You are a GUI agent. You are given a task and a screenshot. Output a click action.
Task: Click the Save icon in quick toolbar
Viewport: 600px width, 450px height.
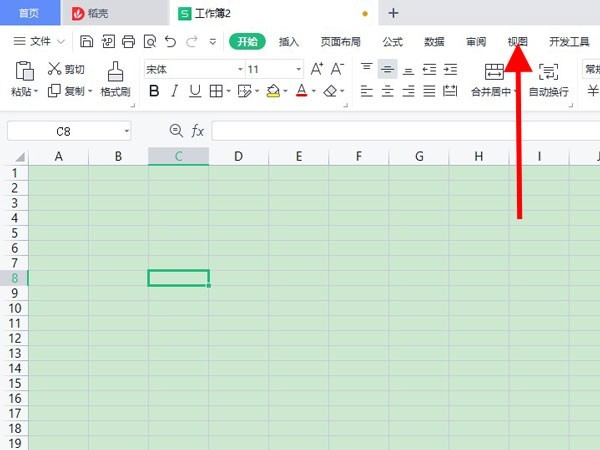(x=86, y=41)
